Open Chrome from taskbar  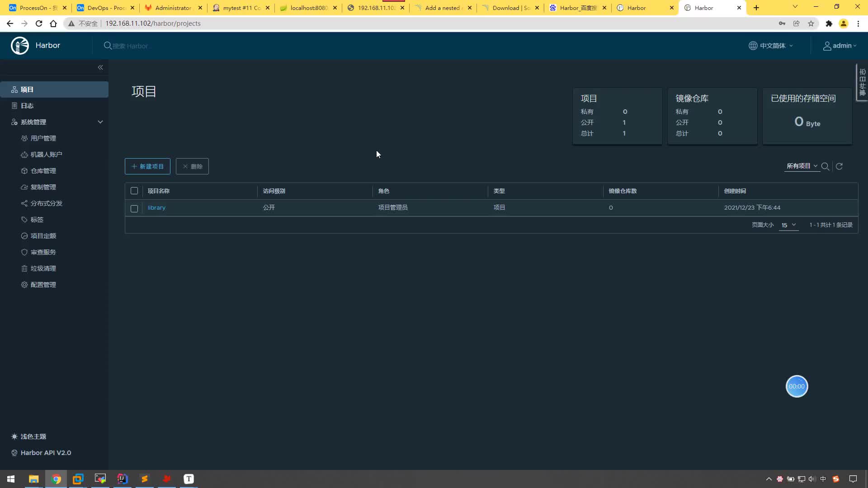[x=56, y=479]
